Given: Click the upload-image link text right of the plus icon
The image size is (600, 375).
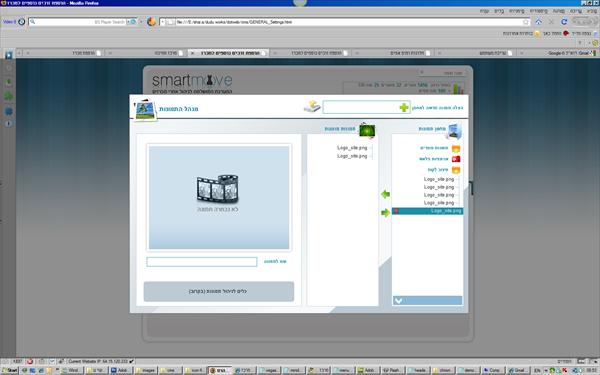Looking at the screenshot, I should click(437, 108).
